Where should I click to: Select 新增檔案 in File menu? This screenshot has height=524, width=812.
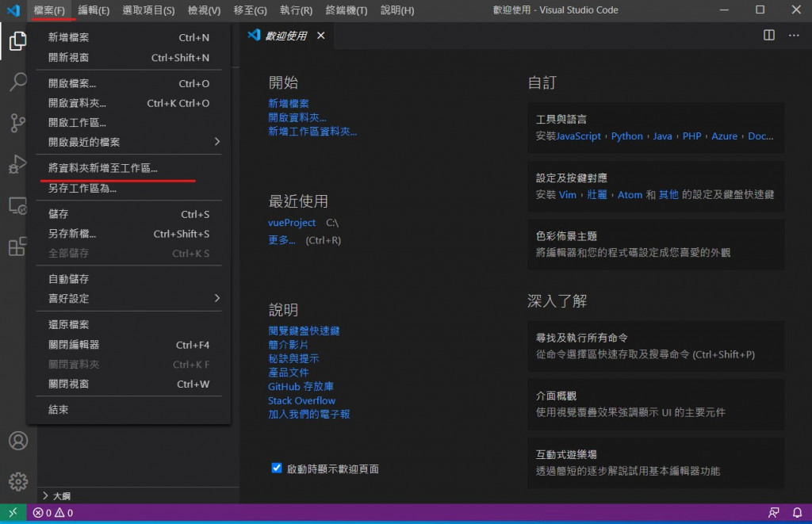click(x=128, y=37)
